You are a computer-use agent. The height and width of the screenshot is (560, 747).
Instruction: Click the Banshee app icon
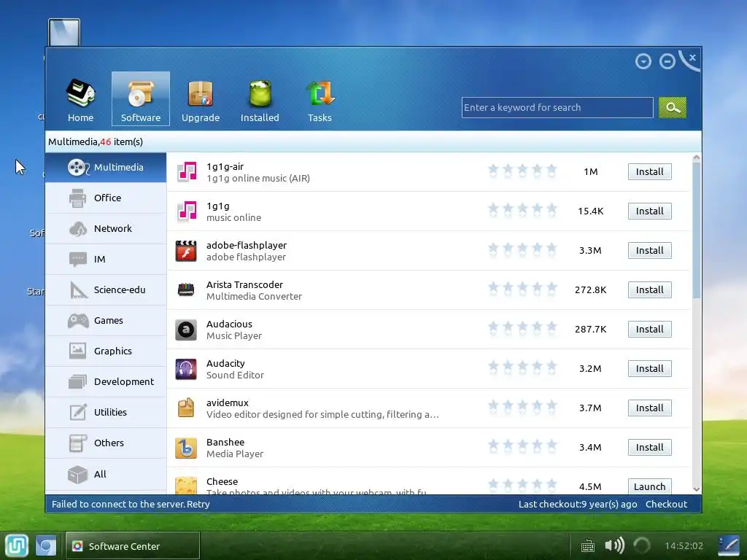pos(186,448)
